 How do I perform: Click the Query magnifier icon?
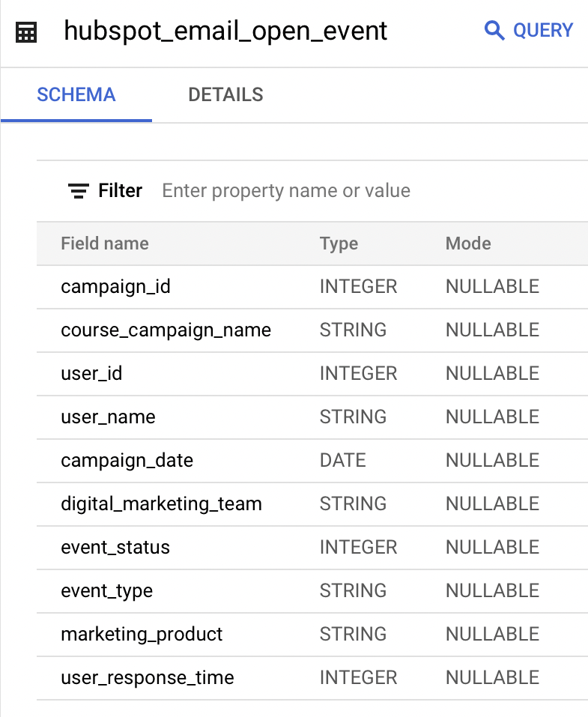point(494,31)
